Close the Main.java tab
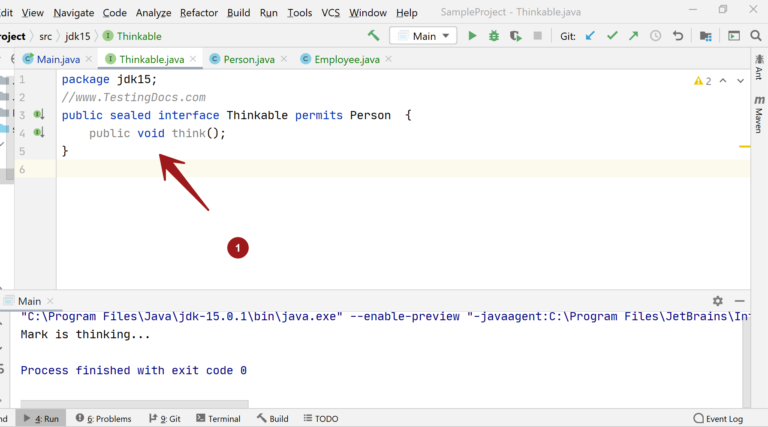This screenshot has height=427, width=768. 89,59
